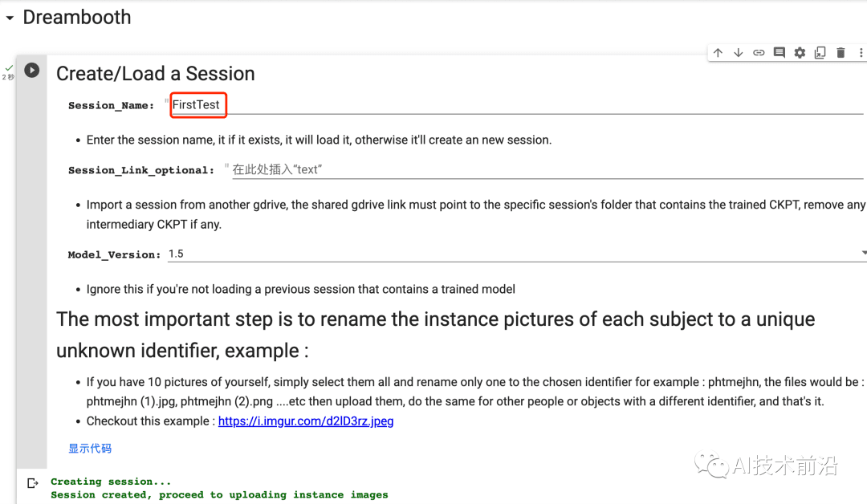Clear cell output icon beside session log
Image resolution: width=867 pixels, height=504 pixels.
[x=32, y=483]
